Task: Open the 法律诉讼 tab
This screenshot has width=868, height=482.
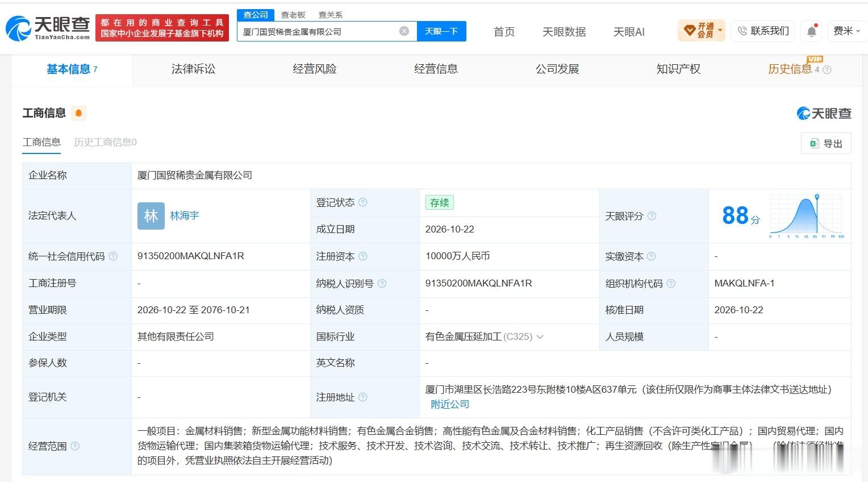Action: click(x=193, y=69)
